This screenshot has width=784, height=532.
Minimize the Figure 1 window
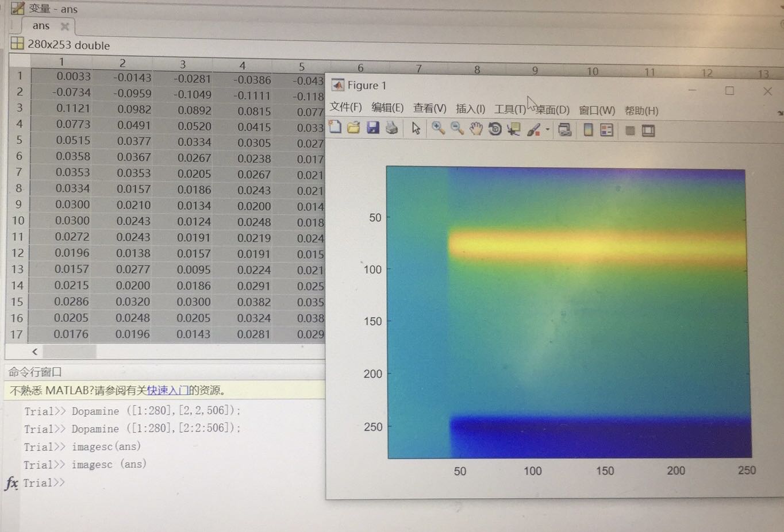[692, 90]
